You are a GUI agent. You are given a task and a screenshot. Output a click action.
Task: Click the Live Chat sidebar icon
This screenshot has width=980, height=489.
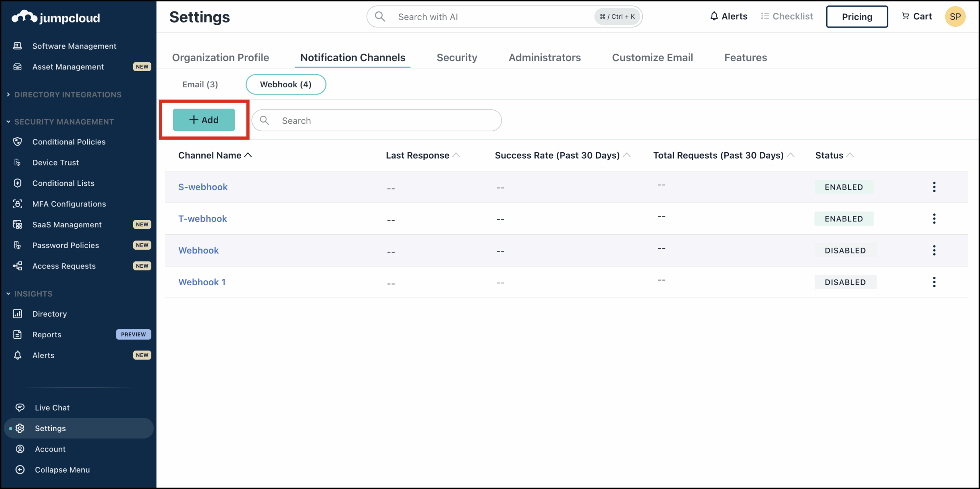point(20,407)
